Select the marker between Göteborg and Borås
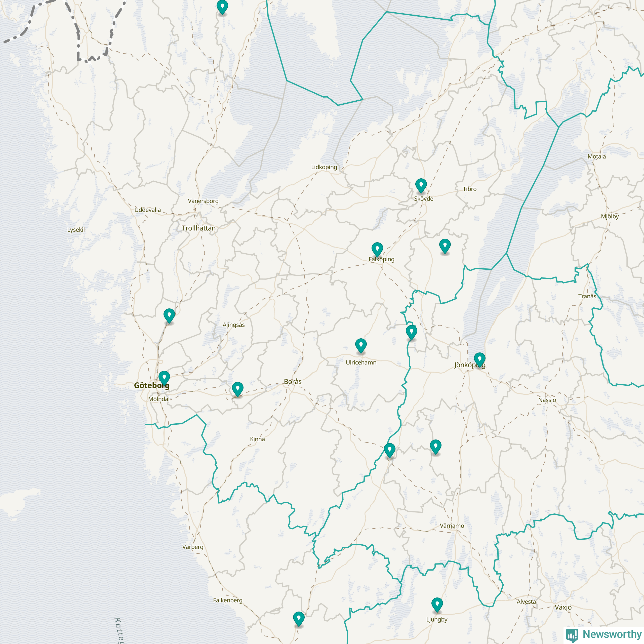Viewport: 644px width, 644px height. pos(237,389)
